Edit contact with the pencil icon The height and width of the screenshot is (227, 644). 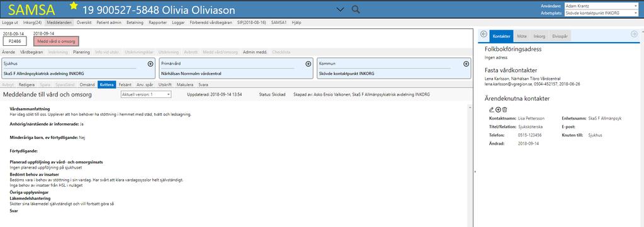click(x=492, y=109)
